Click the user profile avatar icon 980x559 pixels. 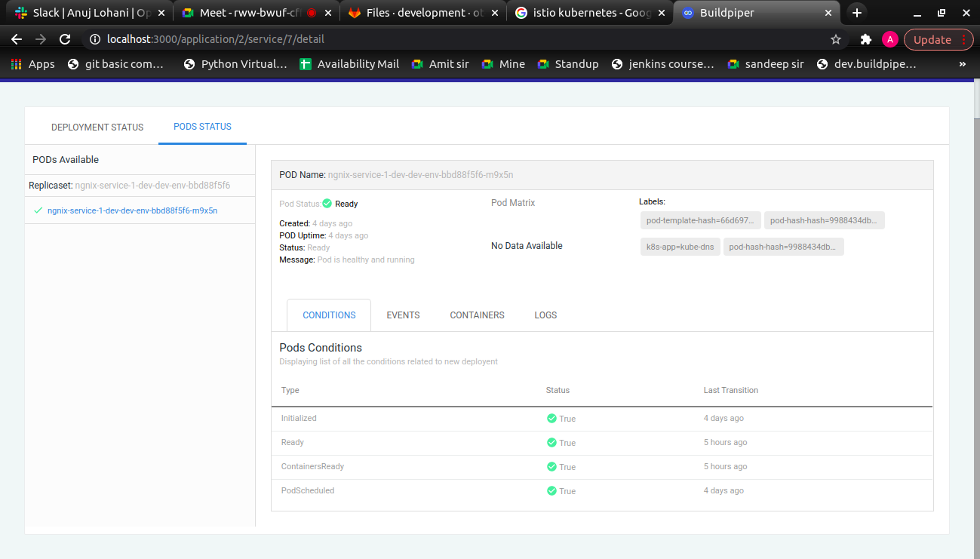890,39
